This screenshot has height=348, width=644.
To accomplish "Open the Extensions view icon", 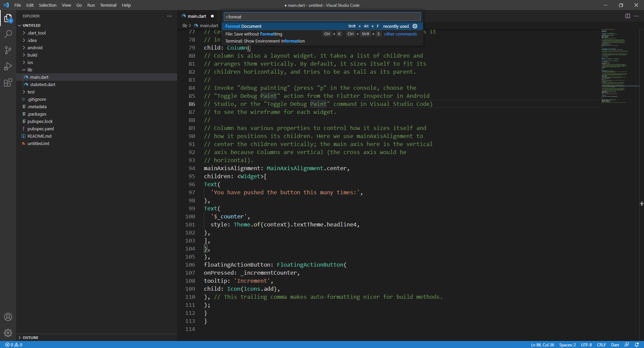I will point(8,82).
